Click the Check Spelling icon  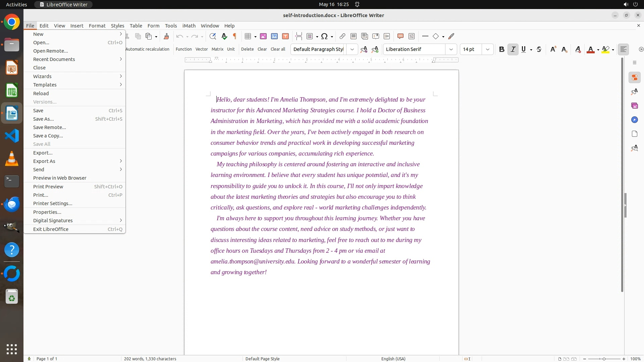[x=224, y=36]
